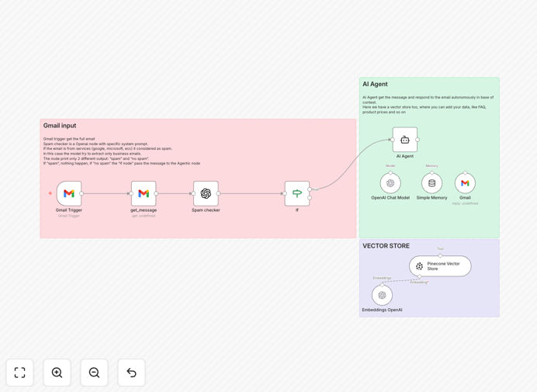
Task: Click the If node true output connector
Action: (x=310, y=189)
